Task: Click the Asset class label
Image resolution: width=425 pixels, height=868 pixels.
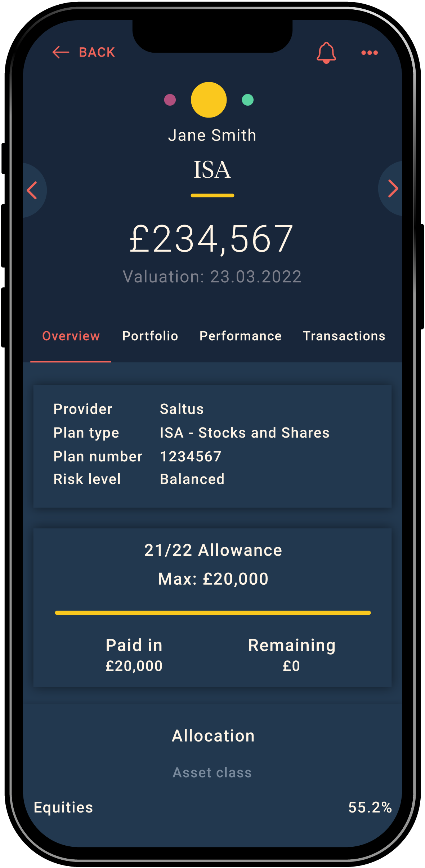Action: pos(212,772)
